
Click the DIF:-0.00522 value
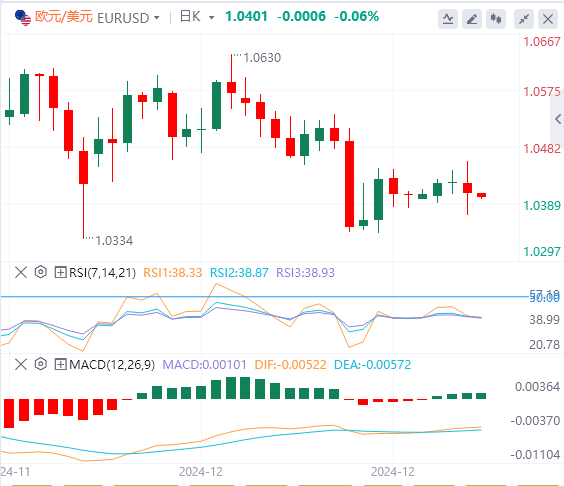[291, 365]
